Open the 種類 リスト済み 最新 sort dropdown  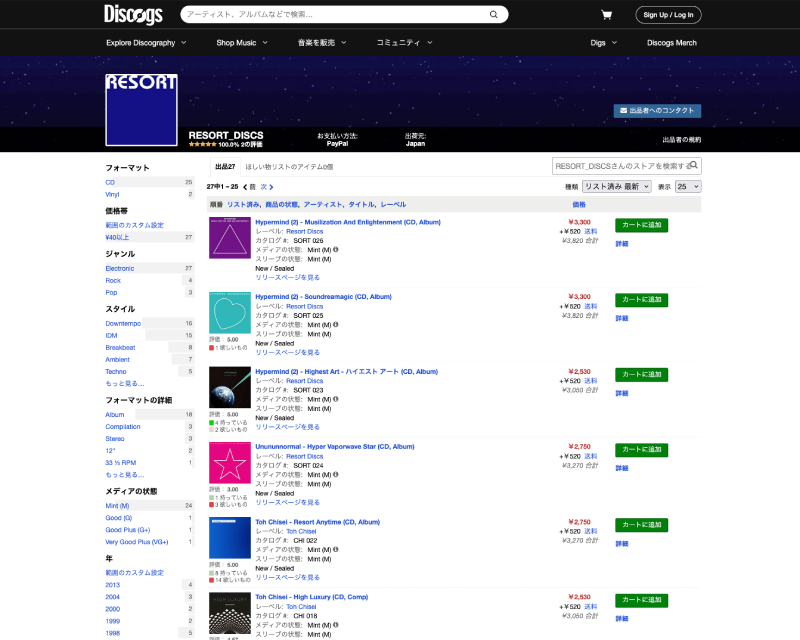[x=617, y=186]
